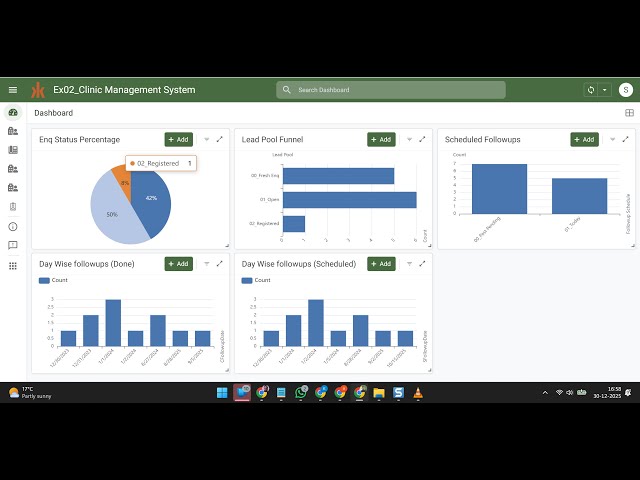Open filter dropdown on Scheduled Followups

tap(612, 139)
